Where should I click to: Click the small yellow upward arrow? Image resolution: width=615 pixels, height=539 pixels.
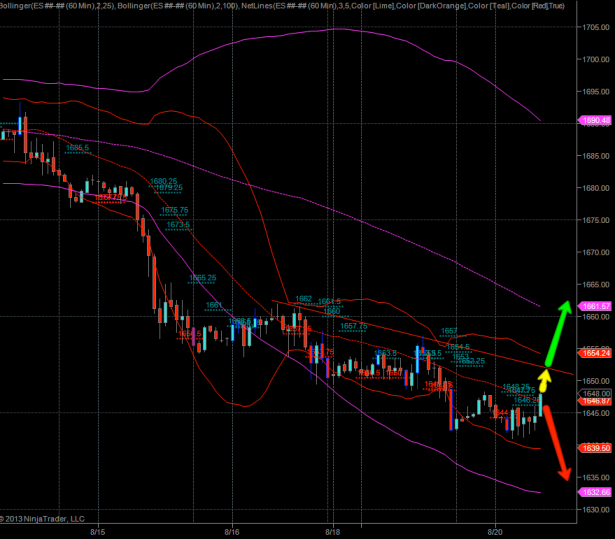544,380
